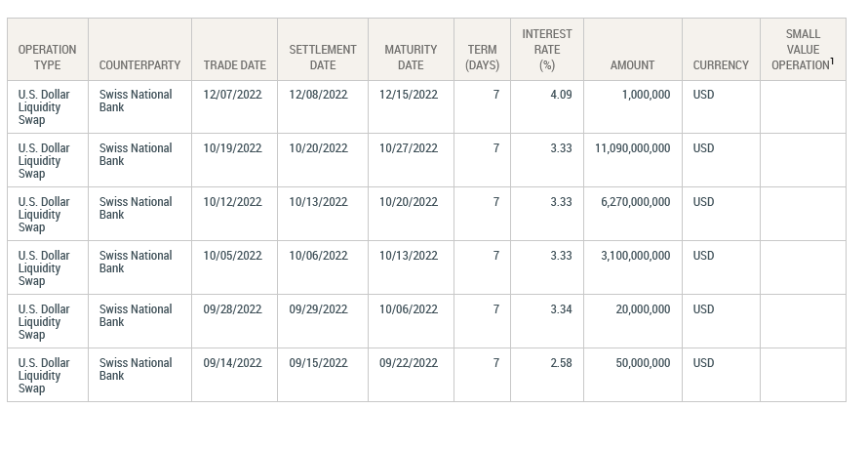868x450 pixels.
Task: Click the OPERATION TYPE column header
Action: click(48, 50)
